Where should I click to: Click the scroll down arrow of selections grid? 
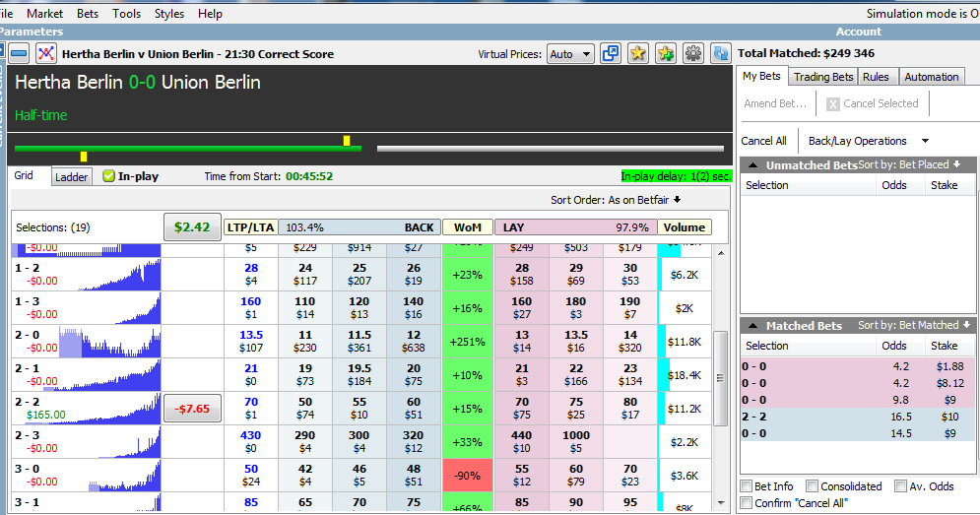(x=721, y=503)
